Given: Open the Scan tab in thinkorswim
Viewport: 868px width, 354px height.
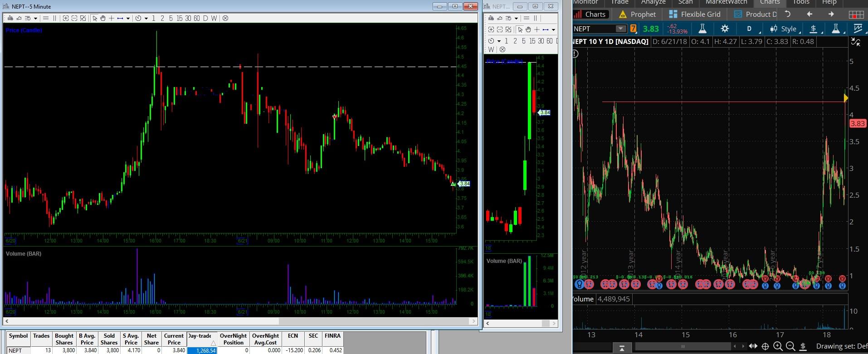Looking at the screenshot, I should coord(685,2).
